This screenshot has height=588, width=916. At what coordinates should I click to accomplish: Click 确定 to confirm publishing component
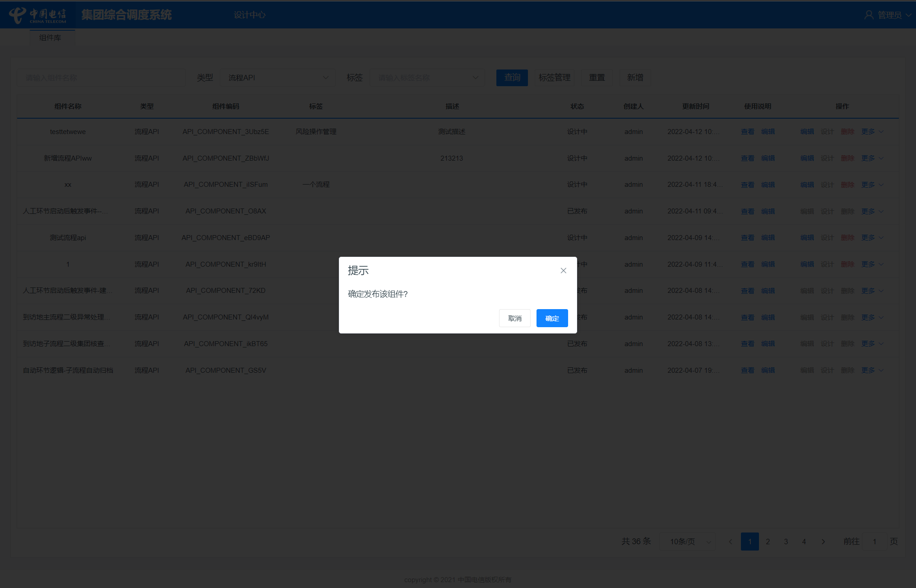[552, 318]
